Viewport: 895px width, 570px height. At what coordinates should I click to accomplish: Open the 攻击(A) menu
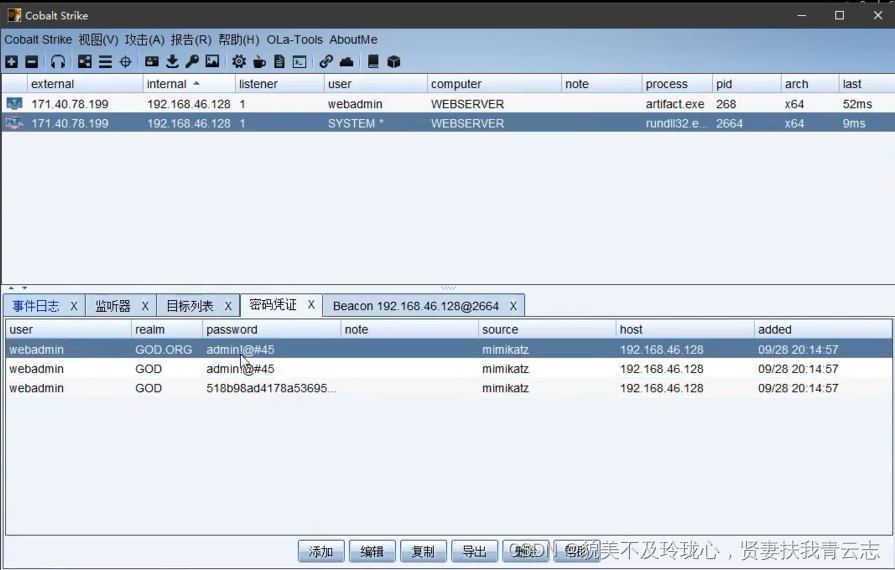pyautogui.click(x=144, y=39)
